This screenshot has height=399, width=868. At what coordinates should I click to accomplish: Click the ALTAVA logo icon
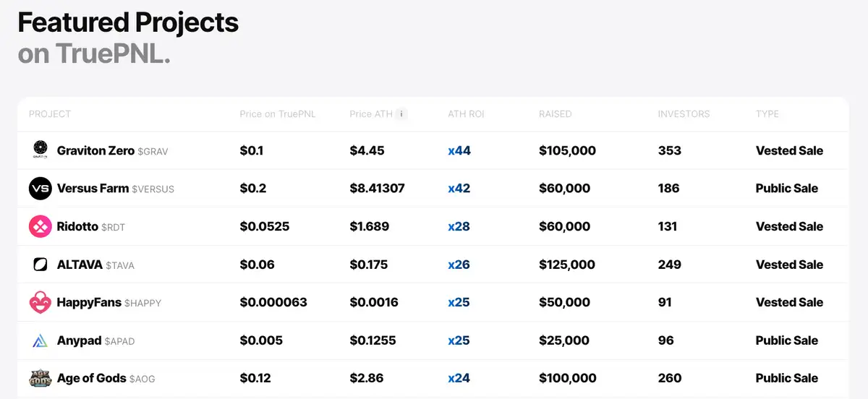tap(40, 265)
